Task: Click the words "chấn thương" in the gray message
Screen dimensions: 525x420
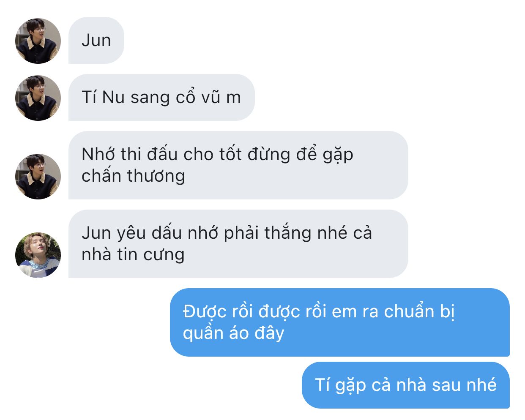Action: pyautogui.click(x=133, y=176)
